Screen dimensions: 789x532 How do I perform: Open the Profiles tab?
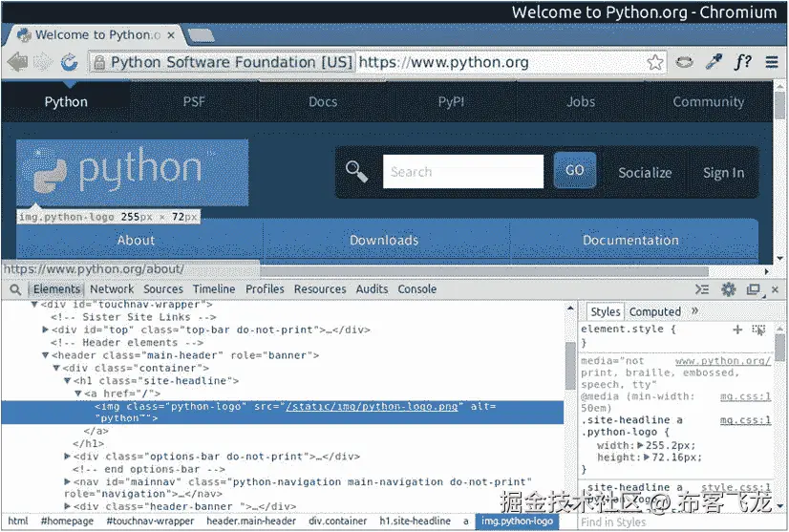point(265,289)
